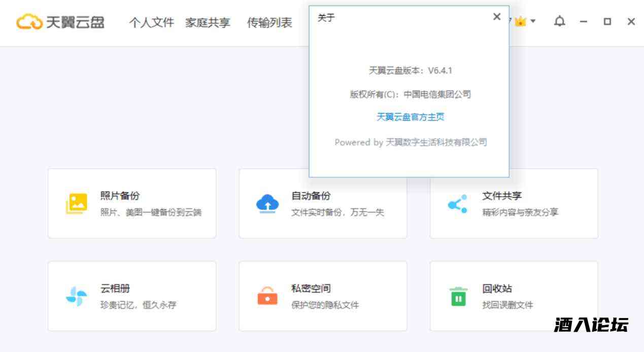Click the VIP crown icon

pyautogui.click(x=520, y=21)
